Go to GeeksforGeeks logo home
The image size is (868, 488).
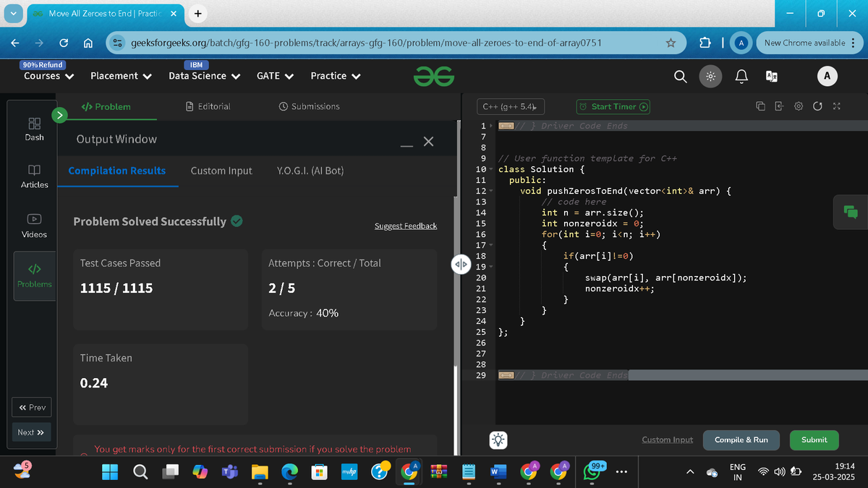point(434,76)
